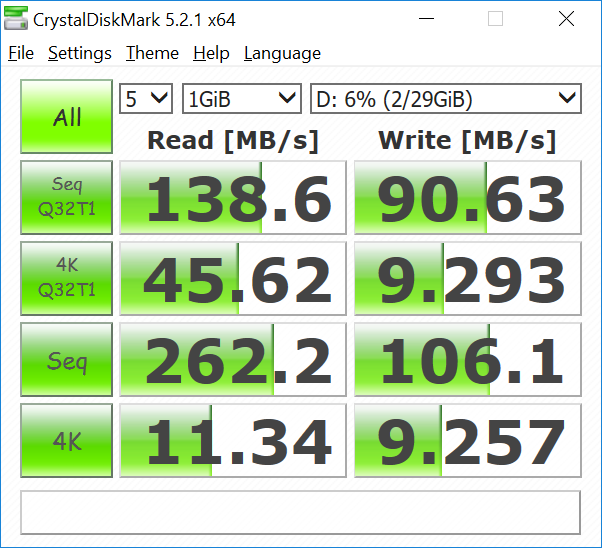Screen dimensions: 602x548
Task: Maximize the CrystalDiskMark window
Action: 495,18
